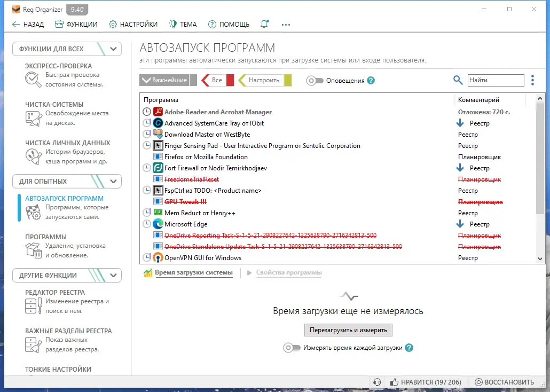550x392 pixels.
Task: Click help icon next to Оповещения
Action: 371,80
